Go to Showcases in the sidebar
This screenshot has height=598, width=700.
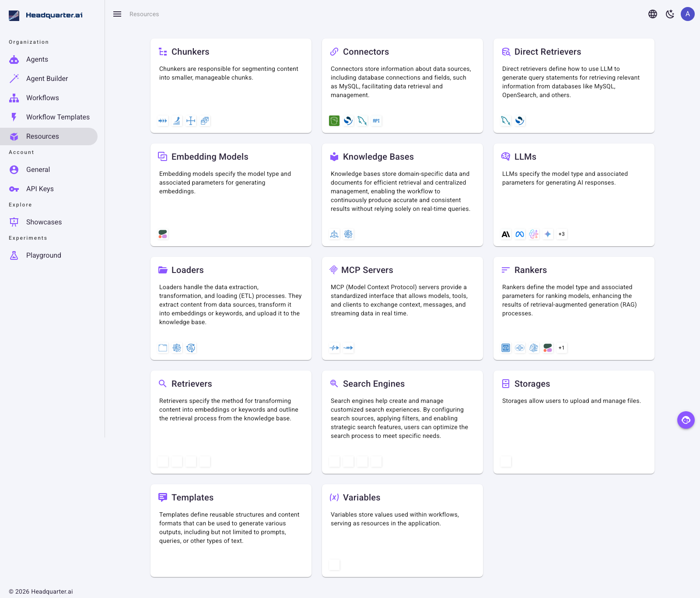coord(49,222)
